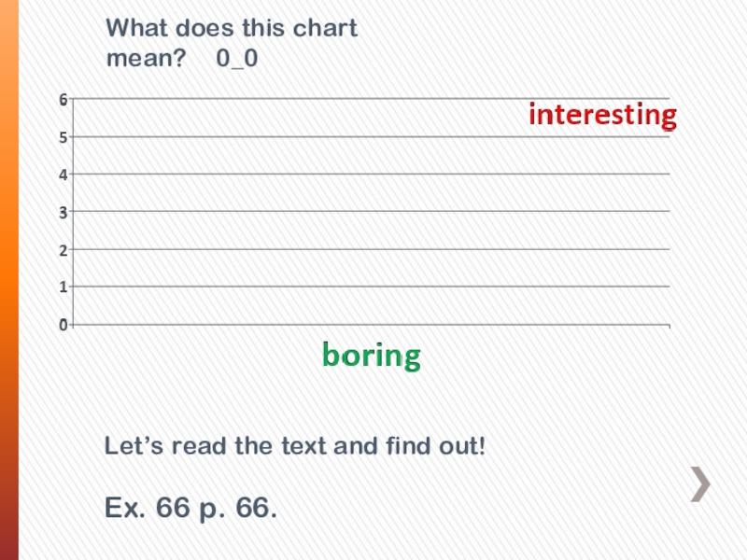
Task: Click the y-axis label 2
Action: pos(63,250)
